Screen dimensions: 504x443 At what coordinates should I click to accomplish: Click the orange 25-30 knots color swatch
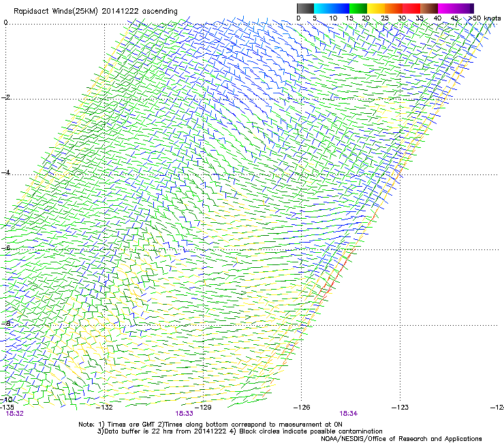tap(394, 8)
